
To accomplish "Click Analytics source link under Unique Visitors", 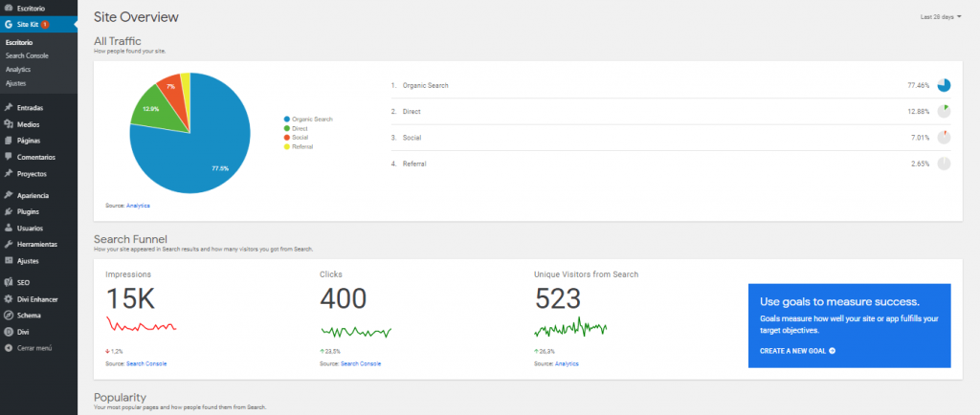I will tap(567, 363).
